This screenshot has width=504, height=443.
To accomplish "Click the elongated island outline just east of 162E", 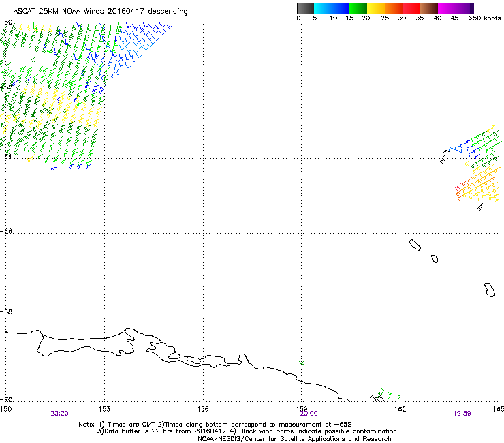I will pos(415,245).
